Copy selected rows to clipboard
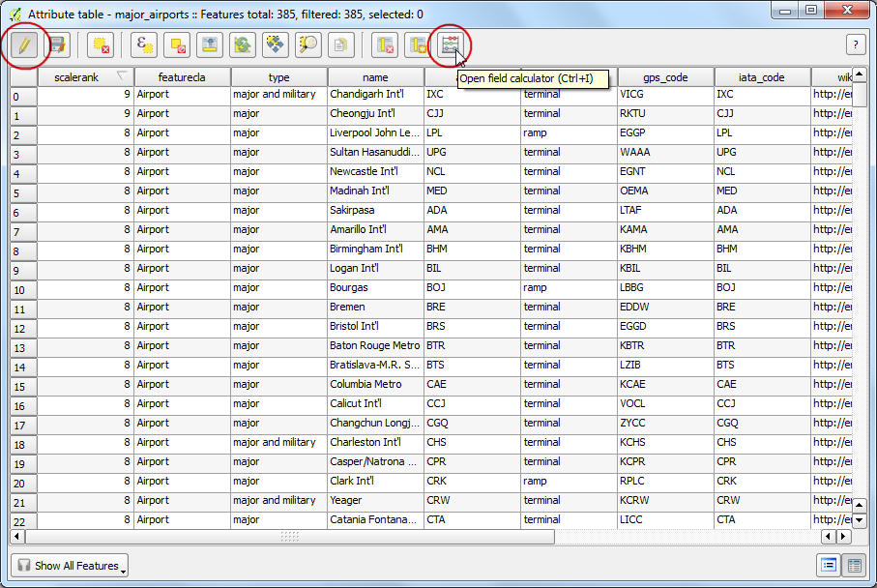Viewport: 877px width, 588px height. [340, 44]
